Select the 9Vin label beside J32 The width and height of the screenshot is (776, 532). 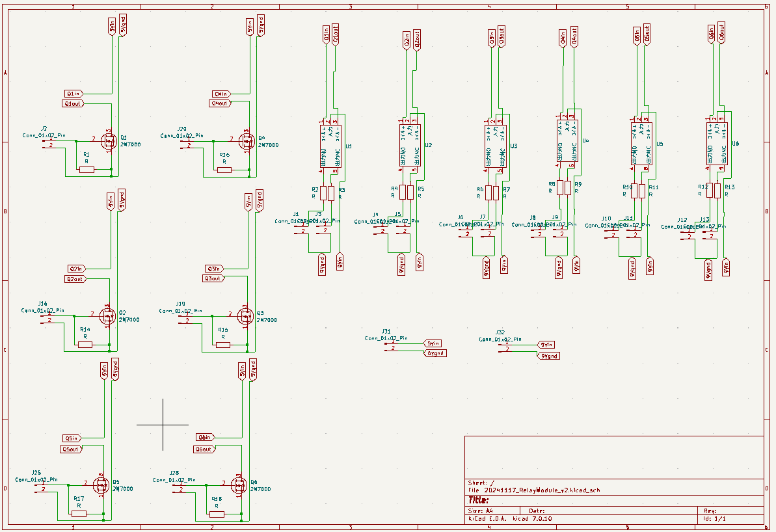click(x=547, y=344)
